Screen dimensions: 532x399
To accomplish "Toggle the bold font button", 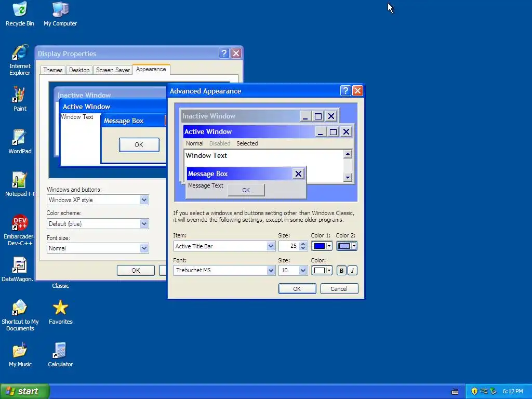I will 341,270.
